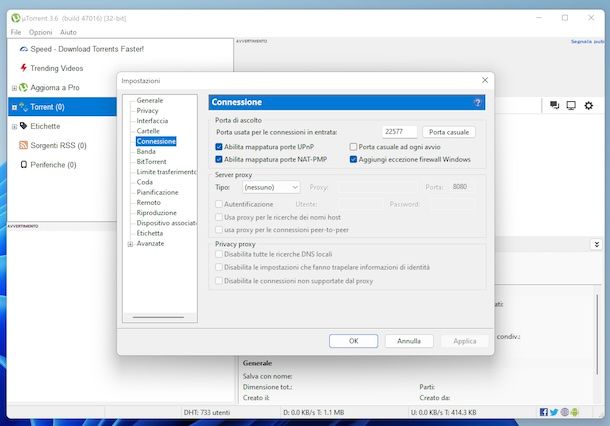610x426 pixels.
Task: Click the Etichette tag icon
Action: pos(23,126)
